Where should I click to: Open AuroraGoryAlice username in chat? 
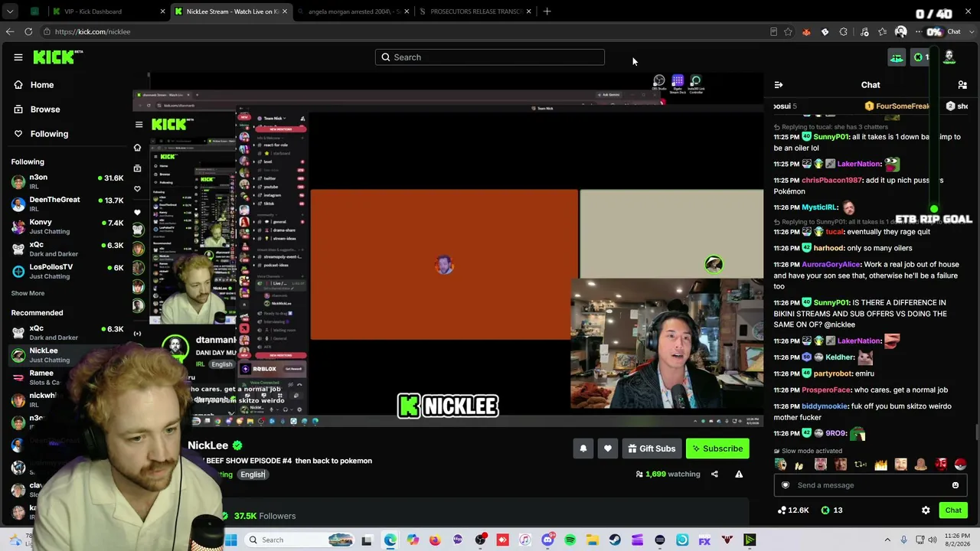coord(831,265)
